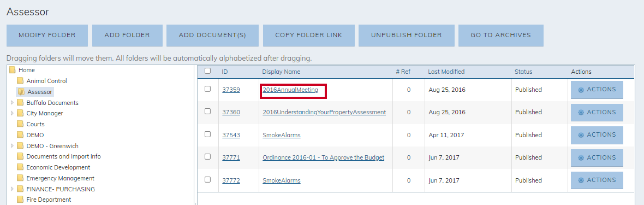Click the Status column header

click(523, 72)
